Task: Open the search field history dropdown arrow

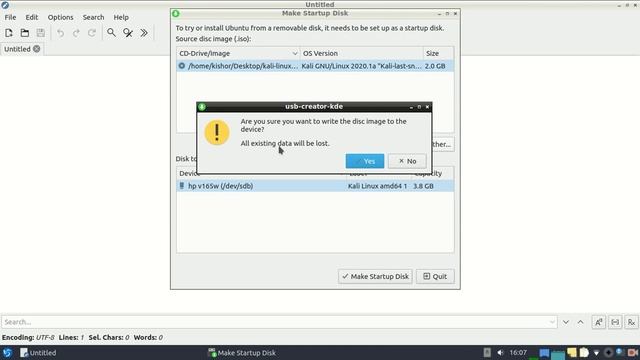Action: [x=552, y=322]
